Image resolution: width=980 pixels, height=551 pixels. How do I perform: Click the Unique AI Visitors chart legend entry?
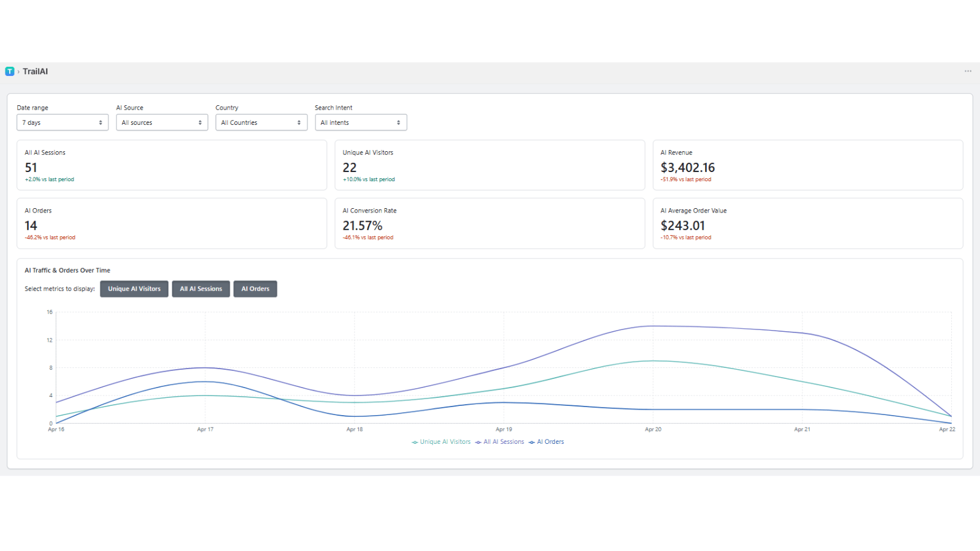click(441, 442)
